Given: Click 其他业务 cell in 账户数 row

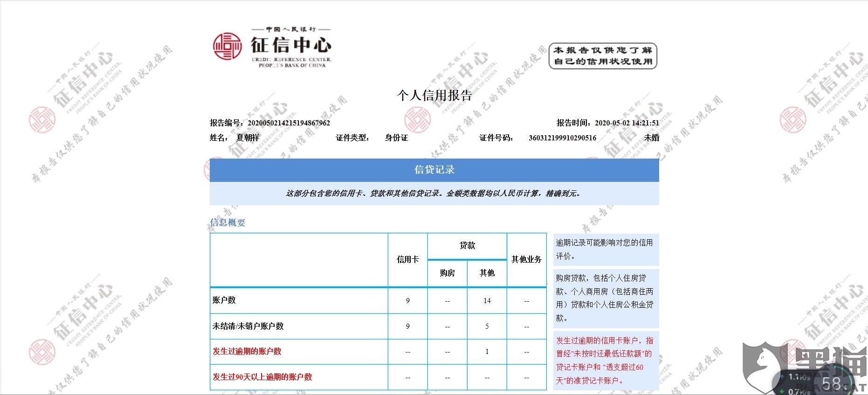Looking at the screenshot, I should [x=526, y=301].
